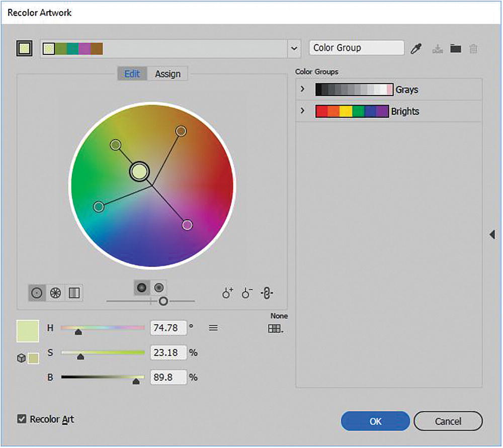Uncheck the Recolor Art checkbox
The height and width of the screenshot is (448, 503).
pyautogui.click(x=22, y=419)
